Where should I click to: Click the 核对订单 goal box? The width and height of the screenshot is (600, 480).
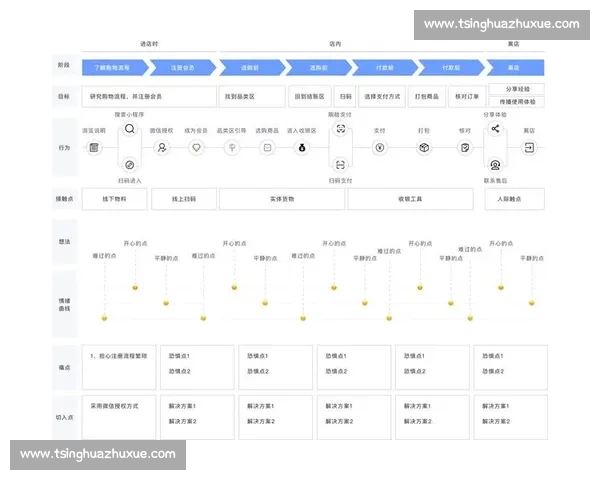tap(467, 96)
